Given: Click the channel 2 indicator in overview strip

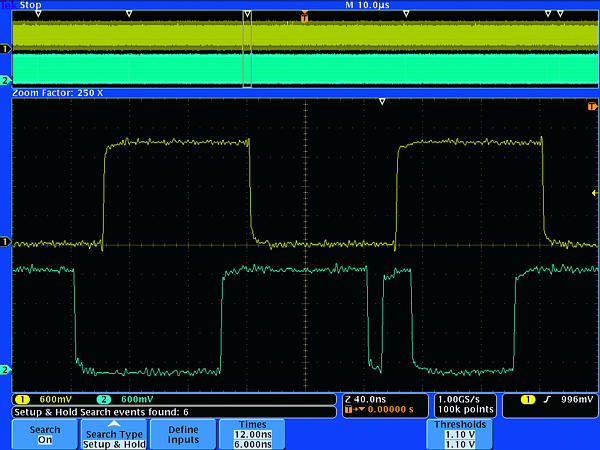Looking at the screenshot, I should click(5, 79).
